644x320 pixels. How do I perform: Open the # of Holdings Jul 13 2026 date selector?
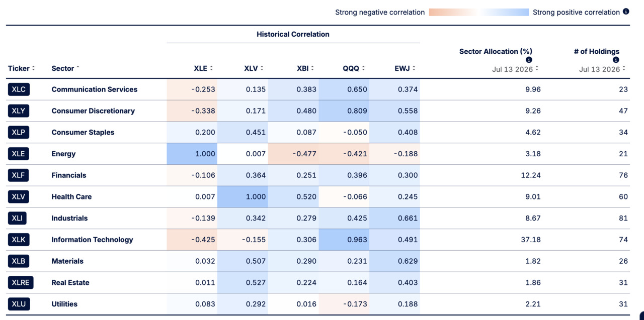(x=602, y=69)
